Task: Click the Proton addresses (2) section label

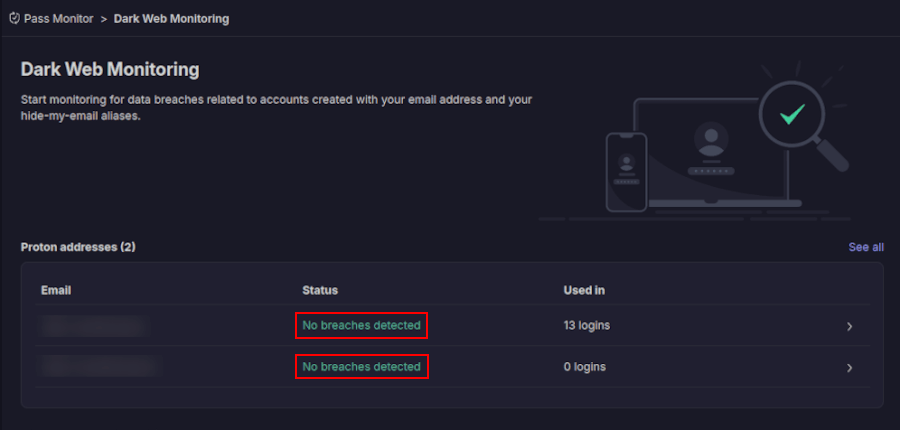Action: (78, 247)
